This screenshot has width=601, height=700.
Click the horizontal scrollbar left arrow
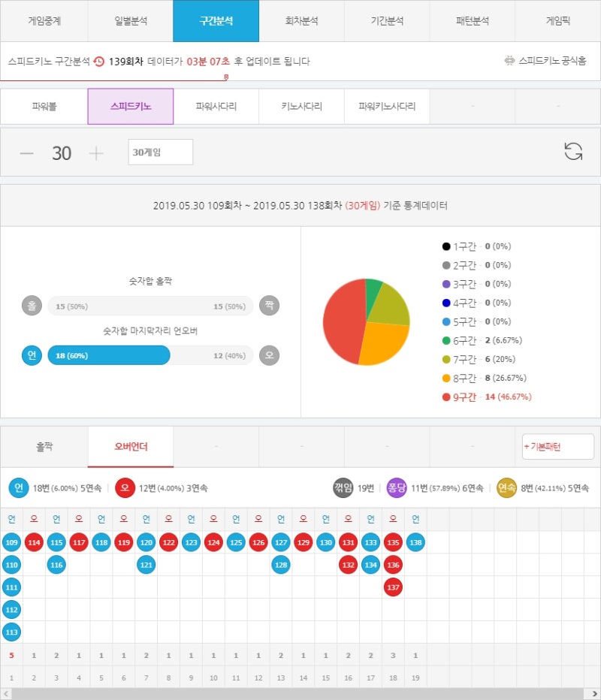coord(6,694)
